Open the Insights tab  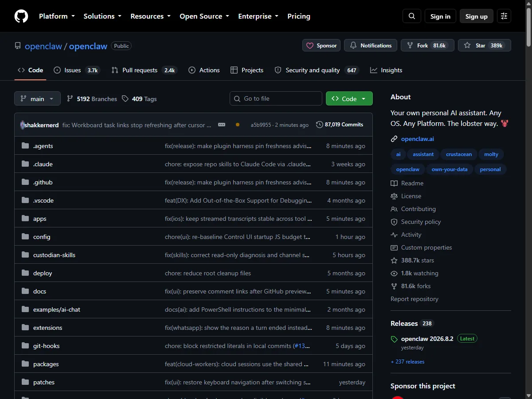(x=386, y=70)
